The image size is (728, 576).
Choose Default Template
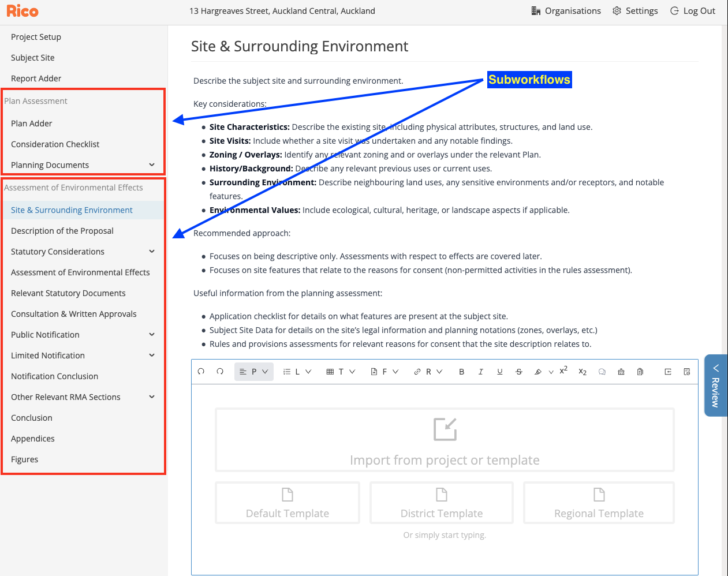click(288, 503)
